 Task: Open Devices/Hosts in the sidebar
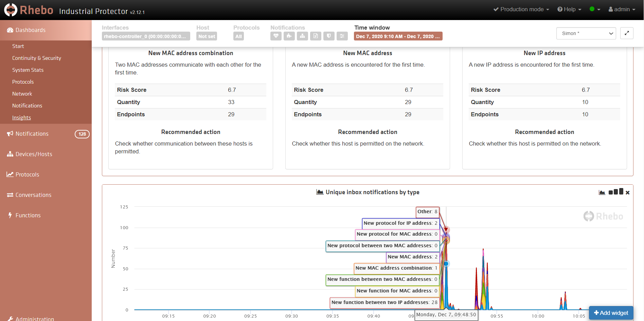click(34, 154)
